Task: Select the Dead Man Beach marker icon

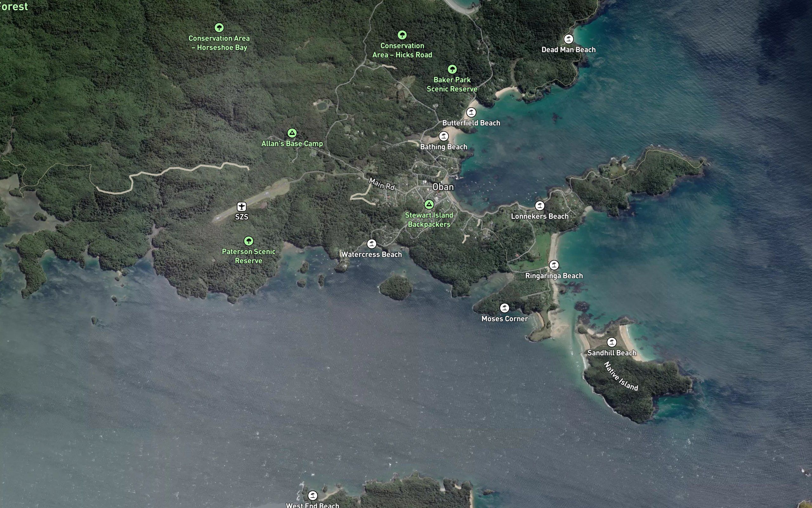Action: coord(568,39)
